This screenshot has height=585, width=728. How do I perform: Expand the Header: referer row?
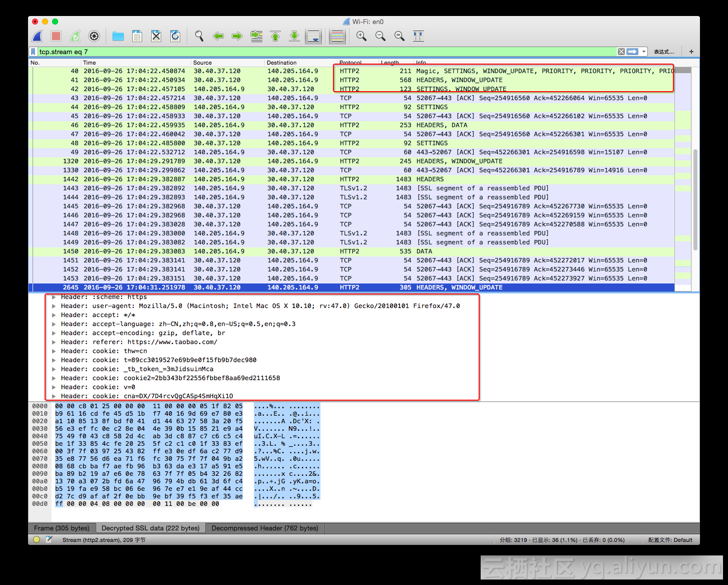pos(54,342)
